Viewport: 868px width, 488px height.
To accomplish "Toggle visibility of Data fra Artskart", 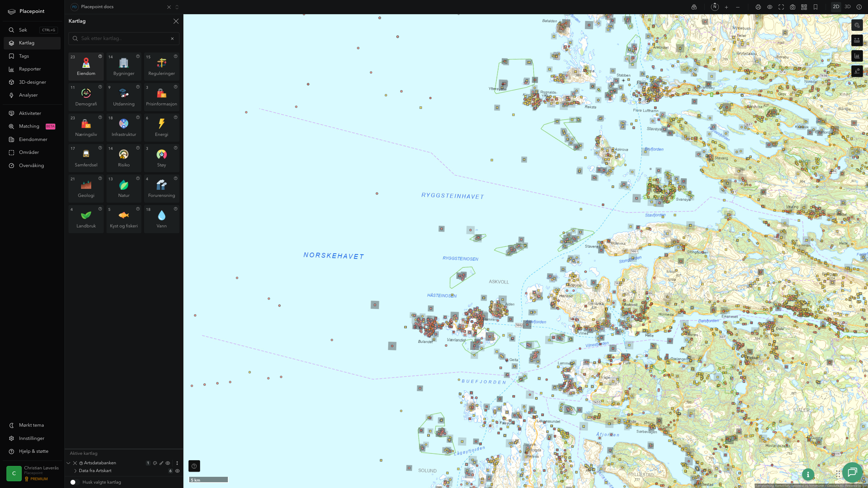I will pos(177,471).
